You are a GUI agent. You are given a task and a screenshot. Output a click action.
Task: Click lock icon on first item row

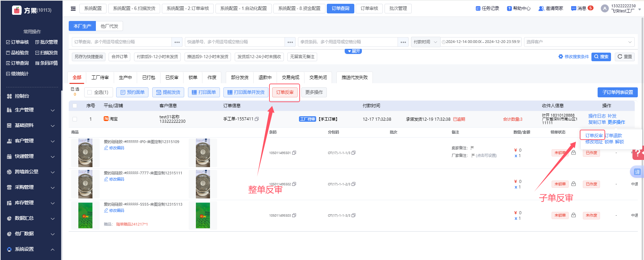tap(574, 153)
